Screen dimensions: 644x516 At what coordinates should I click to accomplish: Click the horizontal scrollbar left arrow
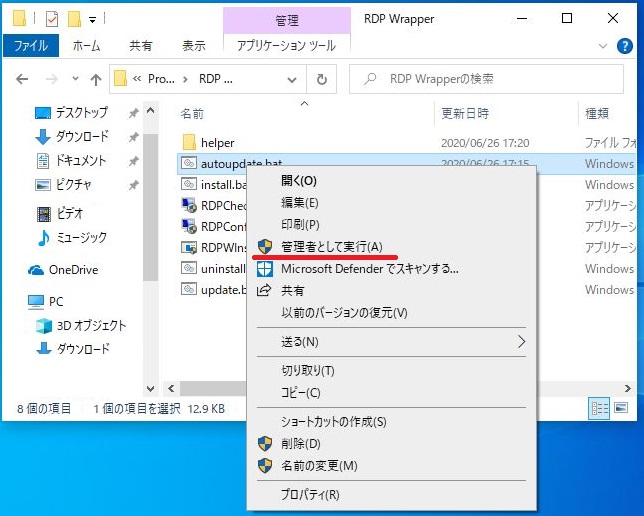[x=171, y=388]
